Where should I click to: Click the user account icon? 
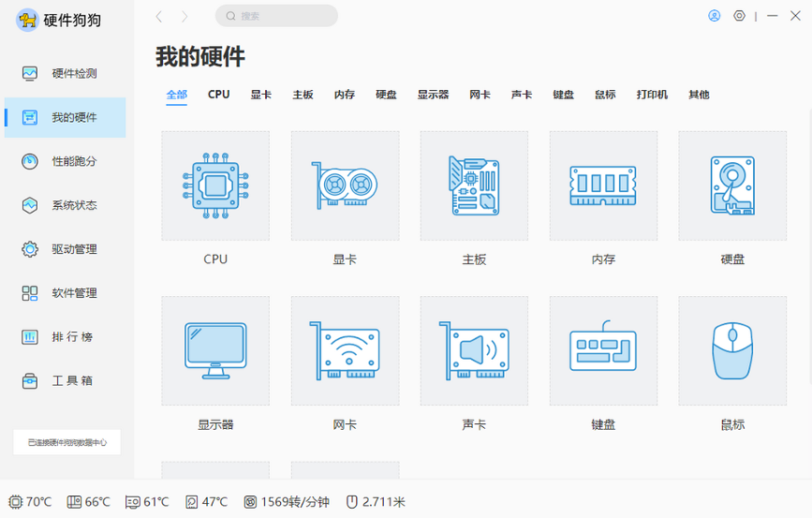point(714,16)
